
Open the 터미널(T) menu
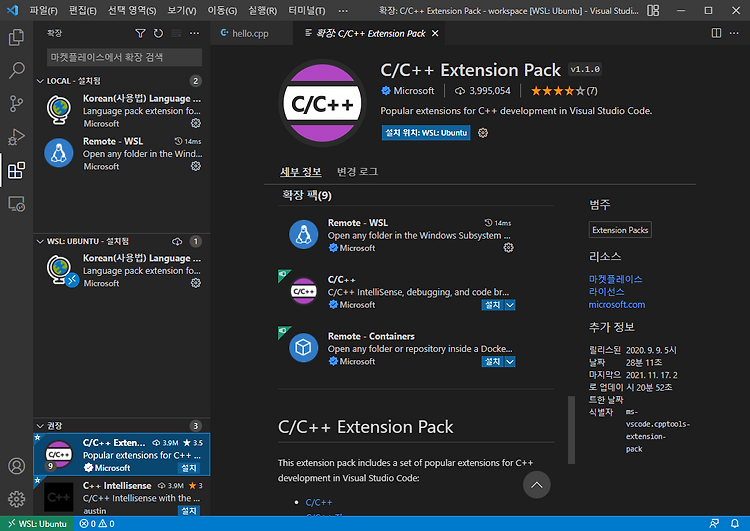pyautogui.click(x=307, y=11)
